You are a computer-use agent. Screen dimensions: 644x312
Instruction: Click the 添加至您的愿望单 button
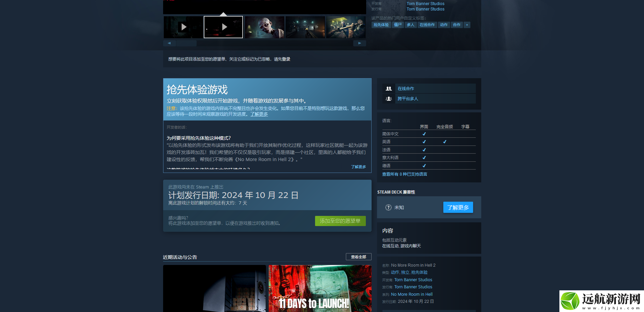(340, 221)
